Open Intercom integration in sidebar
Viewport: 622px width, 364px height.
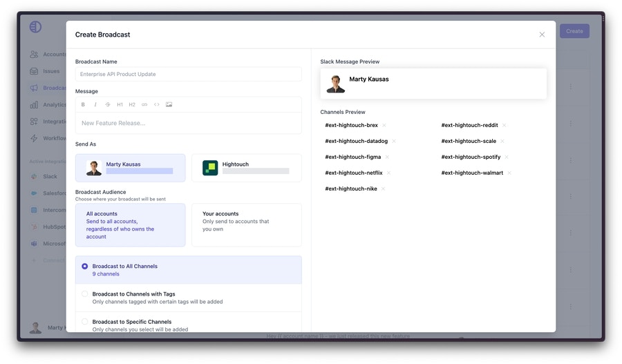click(x=48, y=210)
